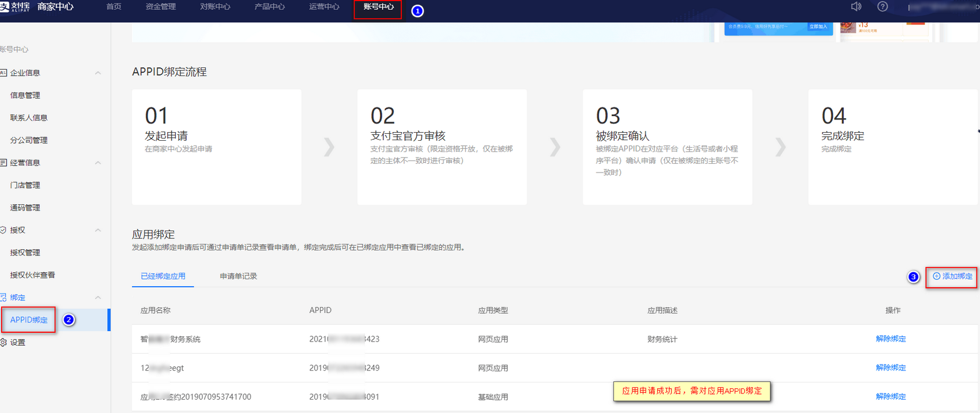Open the 账号中心 top menu
This screenshot has height=413, width=980.
tap(378, 7)
